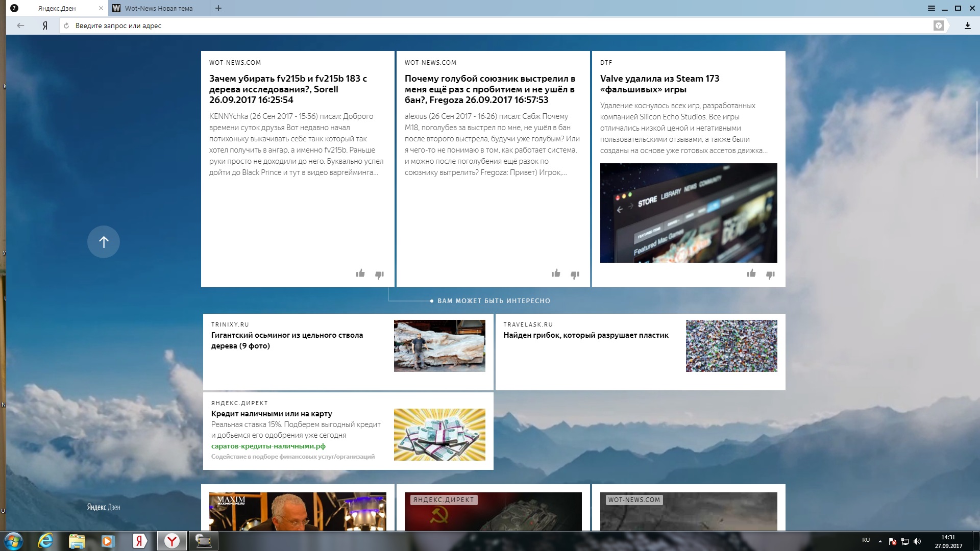Dislike the fv215b research tree article
Screen dimensions: 980x551
click(x=379, y=275)
